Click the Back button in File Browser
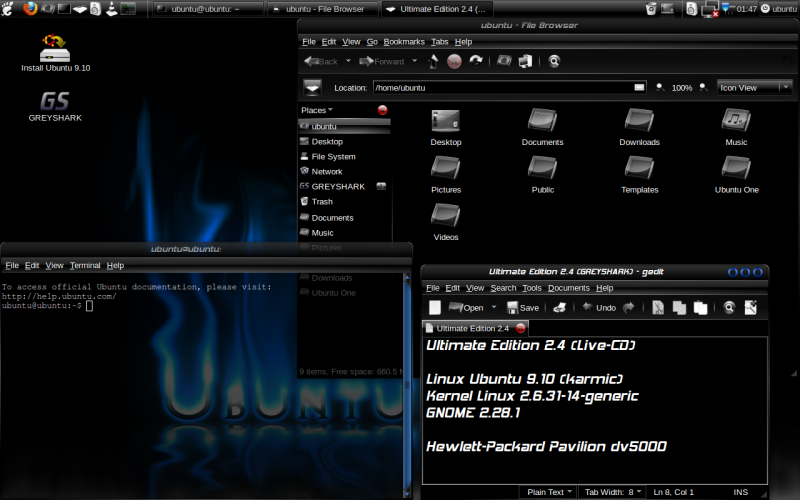The image size is (800, 500). click(321, 61)
